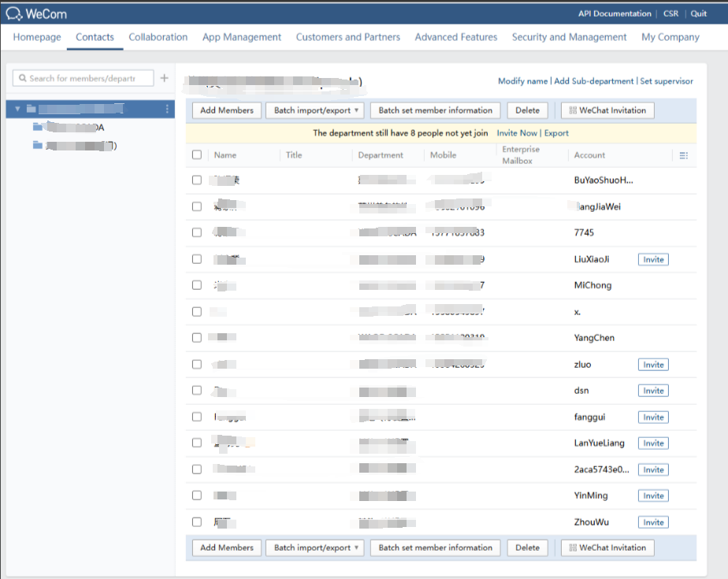Check the box for the LiuXiaoJi row
This screenshot has height=579, width=728.
point(197,259)
